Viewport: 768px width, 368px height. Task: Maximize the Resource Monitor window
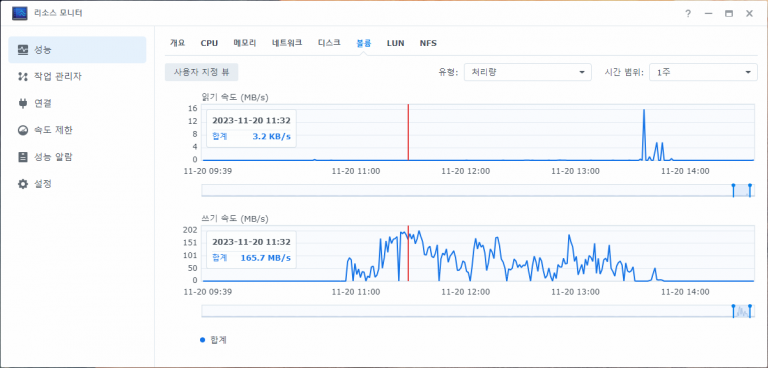click(729, 14)
